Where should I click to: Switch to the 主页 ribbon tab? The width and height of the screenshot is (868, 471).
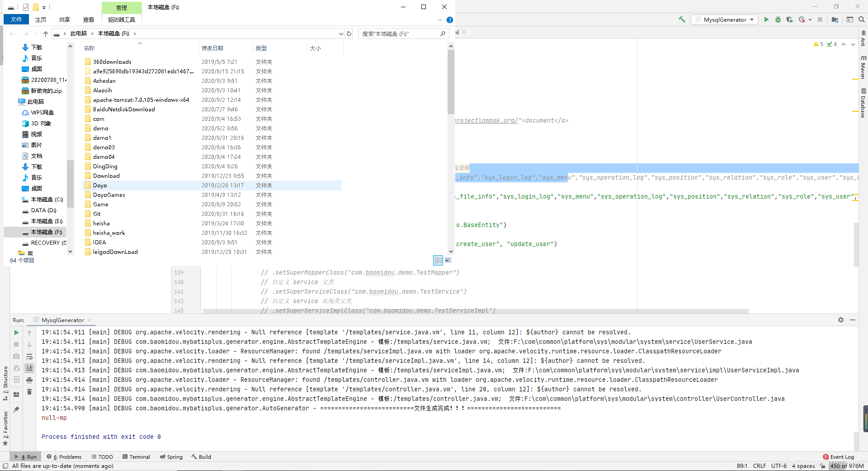point(41,19)
